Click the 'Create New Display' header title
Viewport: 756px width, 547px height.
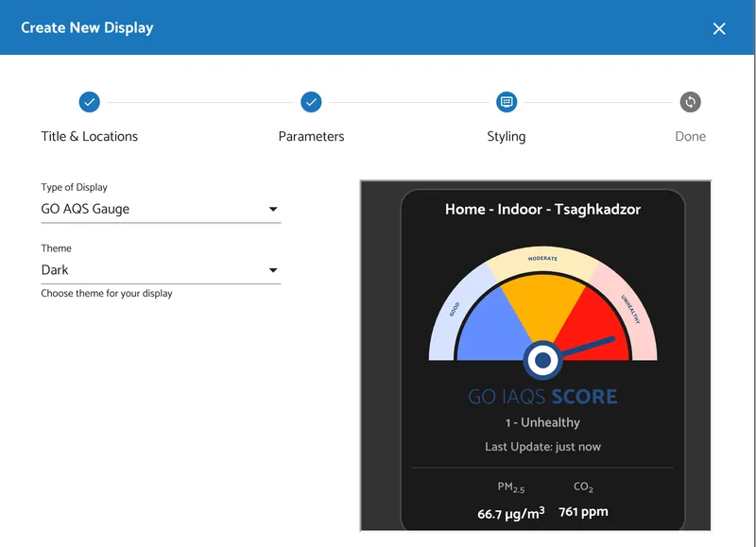[x=87, y=28]
